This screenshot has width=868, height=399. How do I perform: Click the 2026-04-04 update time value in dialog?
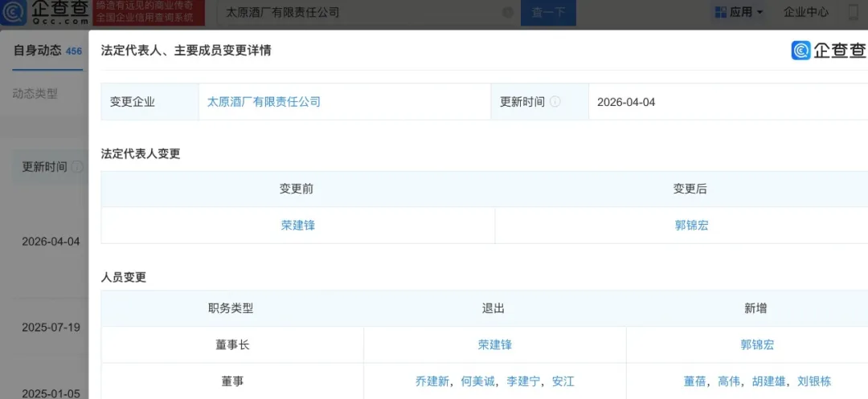pyautogui.click(x=627, y=102)
